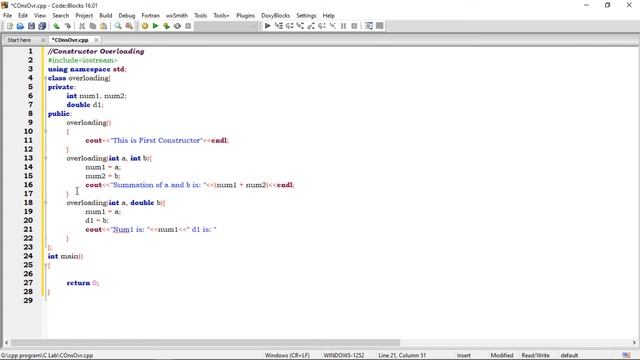Open the Tools menu

(200, 16)
